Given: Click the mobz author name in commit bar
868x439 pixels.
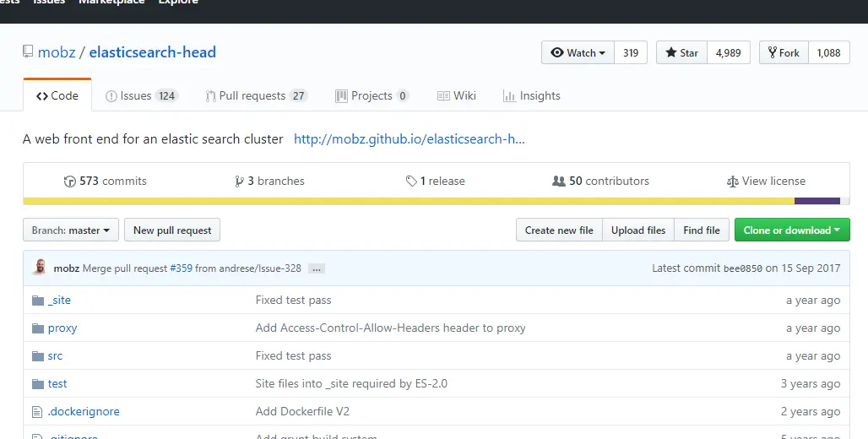Looking at the screenshot, I should (67, 268).
